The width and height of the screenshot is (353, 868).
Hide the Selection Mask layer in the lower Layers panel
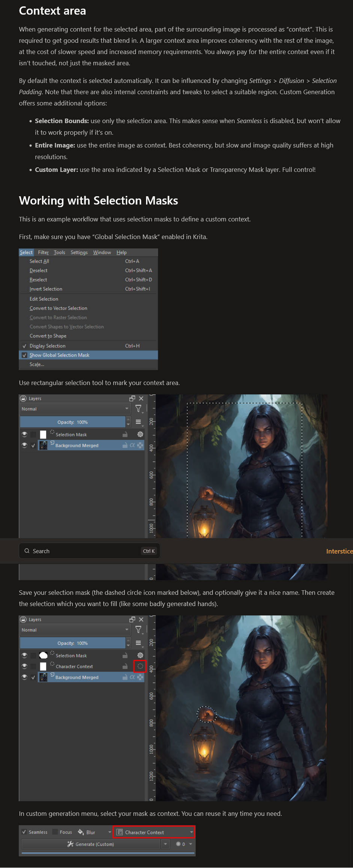[24, 656]
